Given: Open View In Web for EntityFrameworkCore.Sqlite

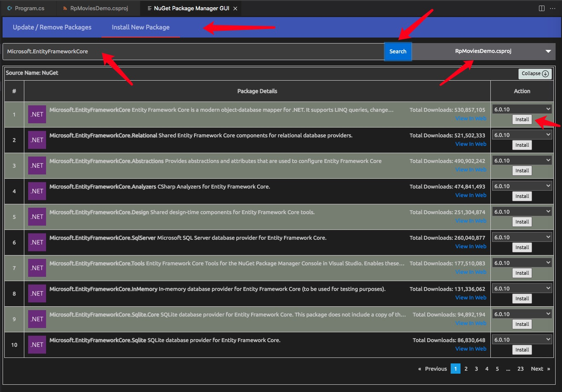Looking at the screenshot, I should [x=471, y=349].
